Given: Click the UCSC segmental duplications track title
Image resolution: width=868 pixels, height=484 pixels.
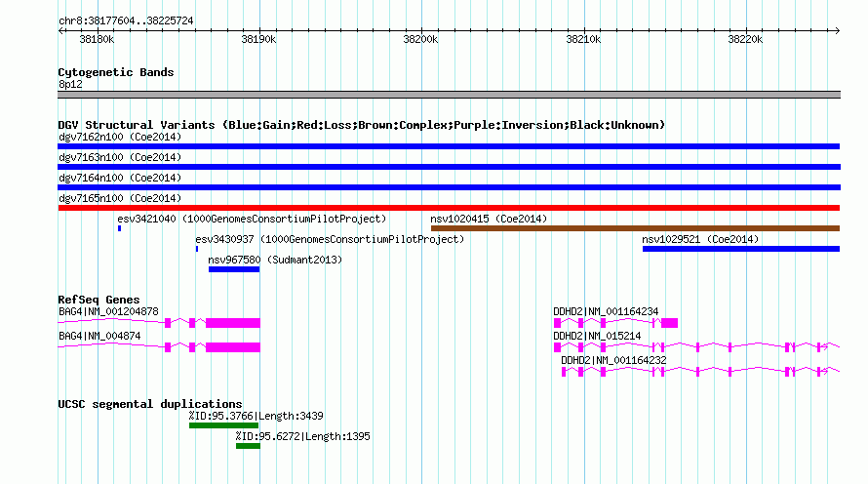Looking at the screenshot, I should 150,404.
